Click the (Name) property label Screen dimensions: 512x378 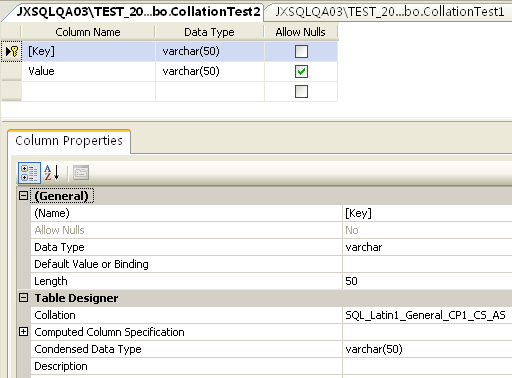click(x=52, y=213)
